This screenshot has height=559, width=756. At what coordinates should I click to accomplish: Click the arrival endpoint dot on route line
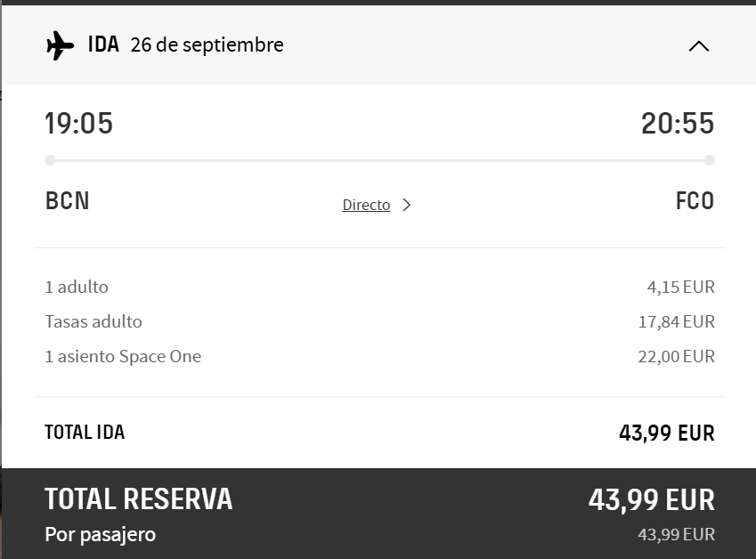[x=709, y=160]
